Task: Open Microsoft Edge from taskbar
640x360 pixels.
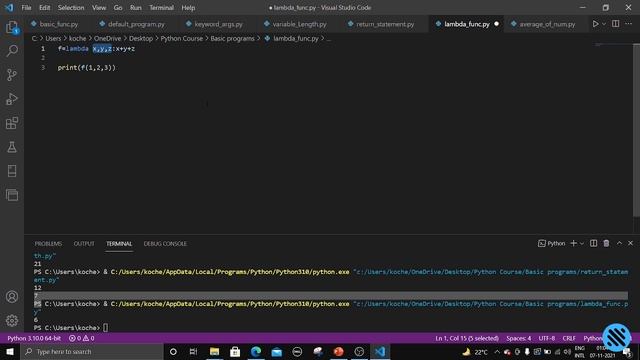Action: pyautogui.click(x=256, y=351)
